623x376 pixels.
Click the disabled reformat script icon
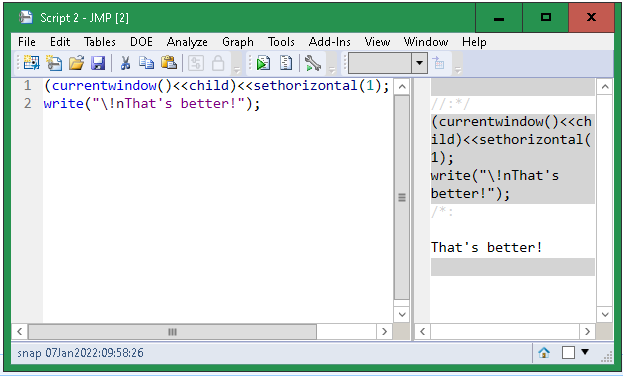point(195,63)
